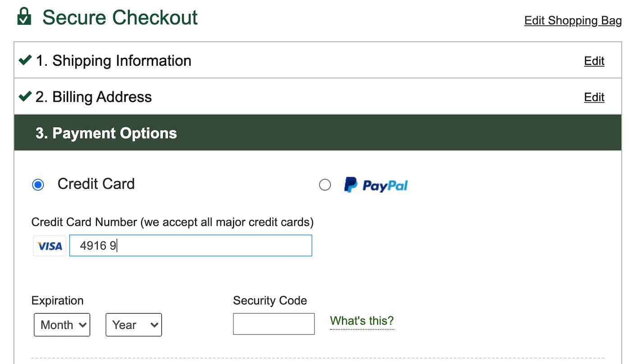
Task: Focus the Credit Card Number field
Action: pyautogui.click(x=191, y=246)
